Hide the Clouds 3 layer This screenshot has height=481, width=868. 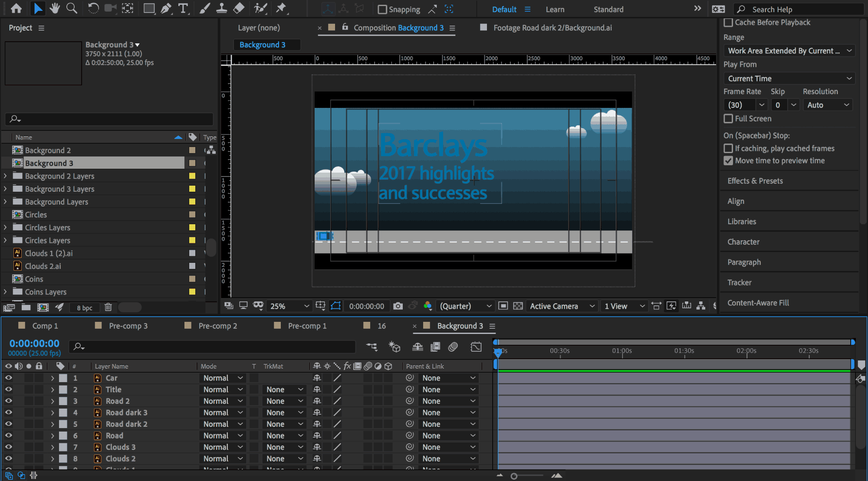point(8,447)
